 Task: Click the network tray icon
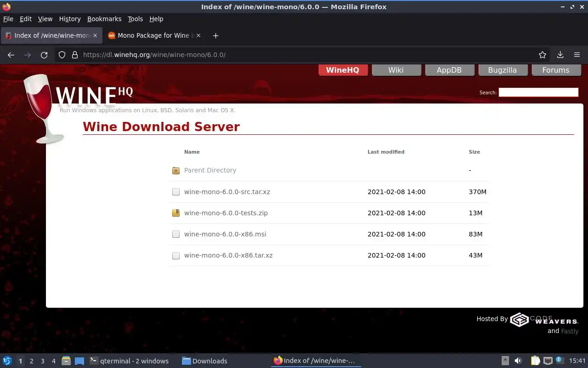coord(548,361)
